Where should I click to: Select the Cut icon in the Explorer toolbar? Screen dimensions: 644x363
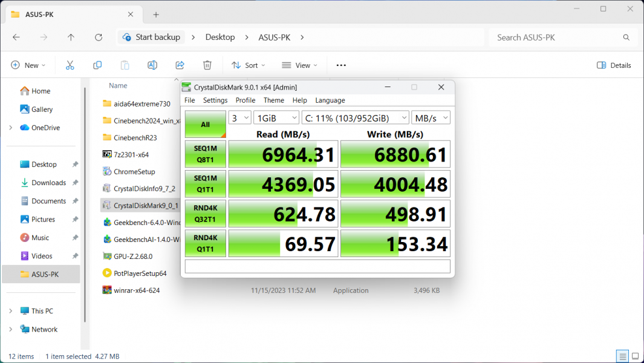[70, 65]
